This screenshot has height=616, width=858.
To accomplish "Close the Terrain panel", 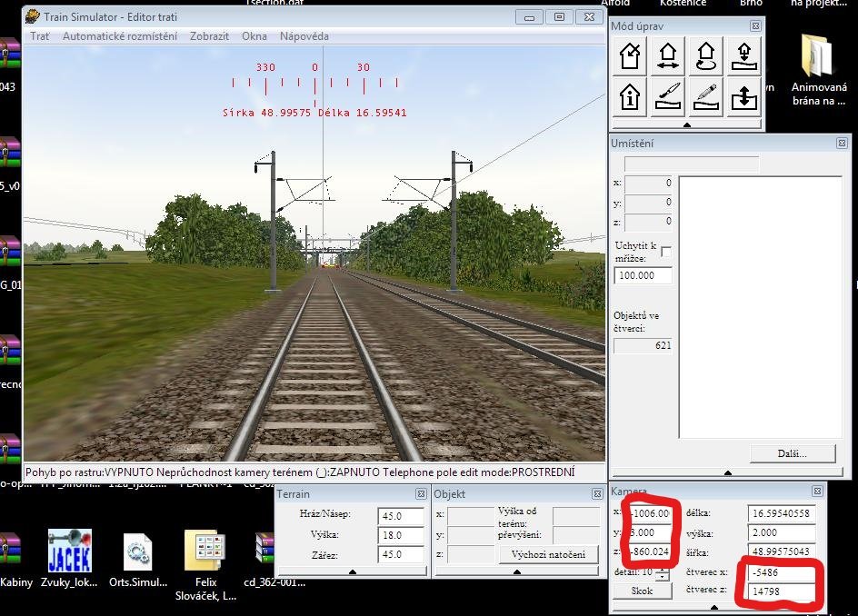I will point(421,494).
